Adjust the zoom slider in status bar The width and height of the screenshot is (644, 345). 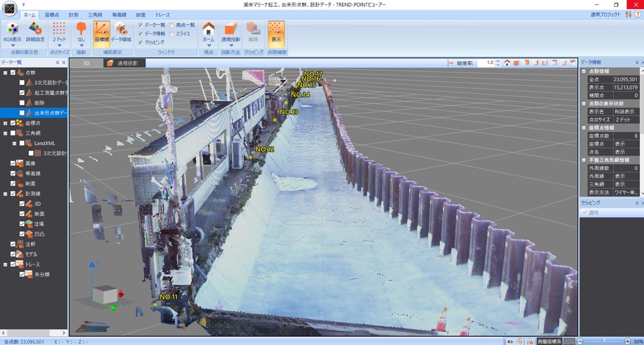(604, 341)
